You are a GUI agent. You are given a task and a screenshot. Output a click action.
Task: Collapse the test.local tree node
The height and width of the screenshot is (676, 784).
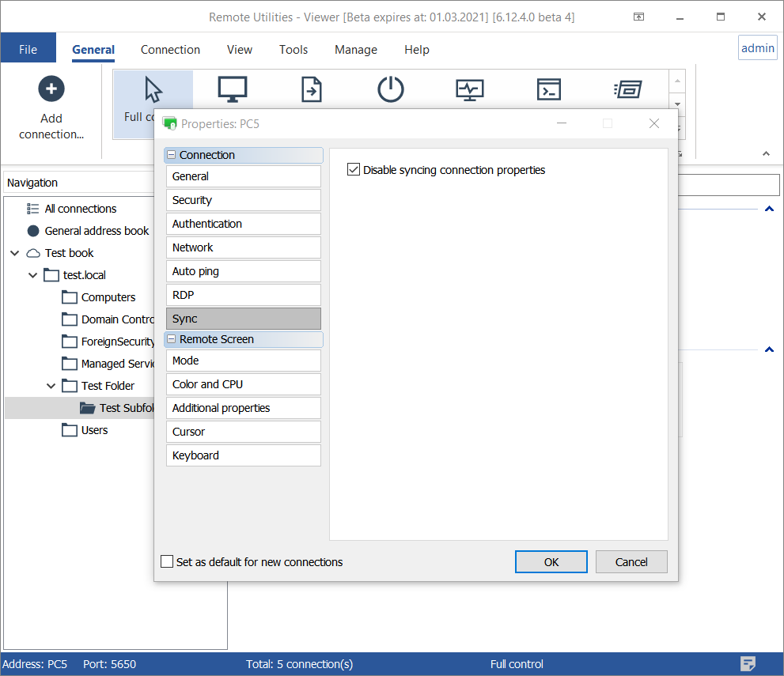click(33, 275)
